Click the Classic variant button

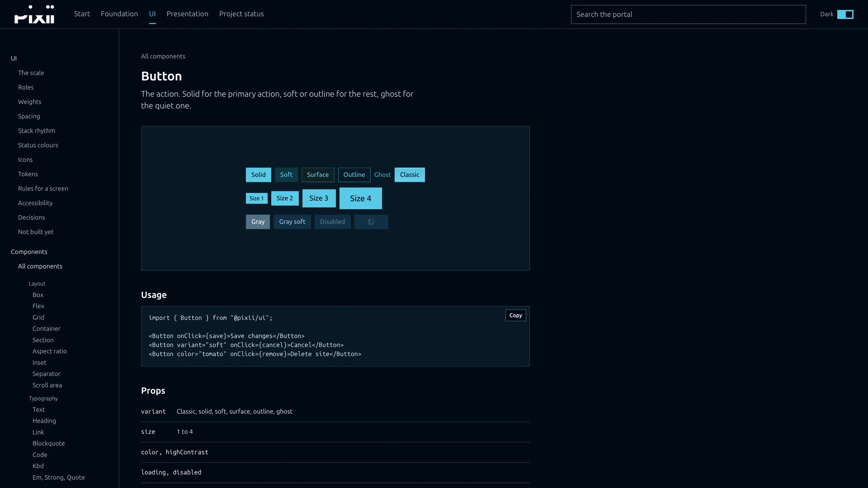click(x=410, y=175)
